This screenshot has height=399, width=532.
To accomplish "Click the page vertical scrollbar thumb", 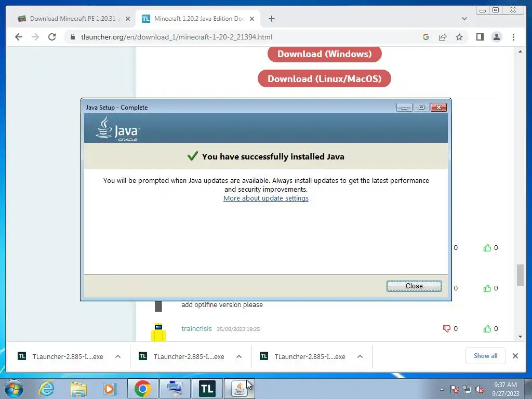I will pyautogui.click(x=520, y=275).
